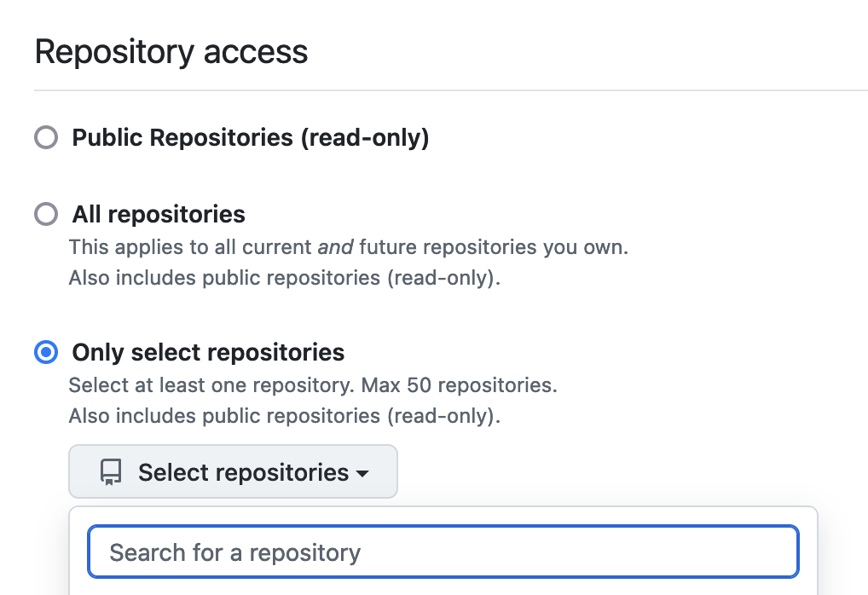Focus the Search for a repository field
The image size is (868, 595).
[443, 552]
